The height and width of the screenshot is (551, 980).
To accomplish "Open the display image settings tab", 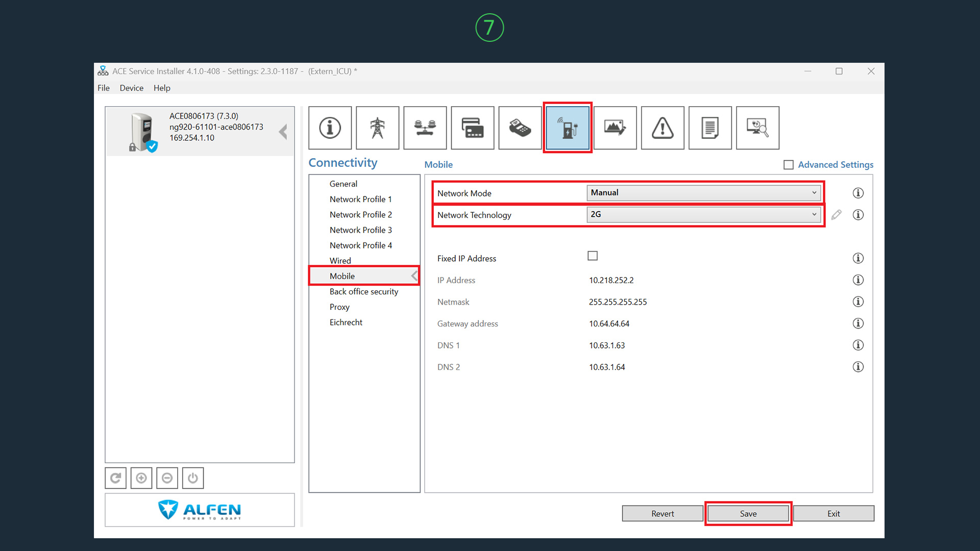I will point(615,128).
